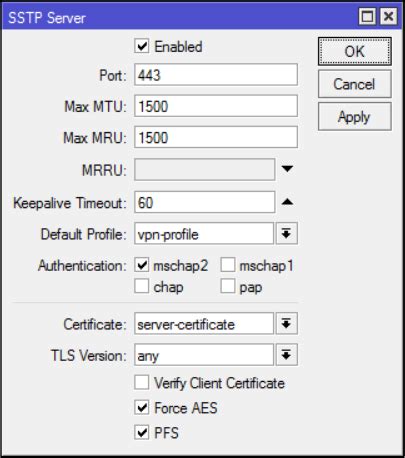The image size is (405, 458).
Task: Click the 'Default Profile:' label
Action: pyautogui.click(x=83, y=234)
